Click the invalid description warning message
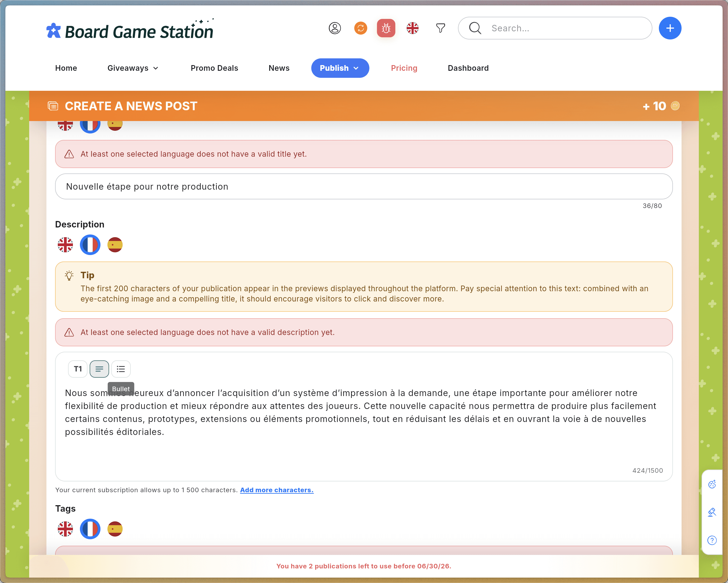Viewport: 728px width, 583px height. pyautogui.click(x=364, y=332)
